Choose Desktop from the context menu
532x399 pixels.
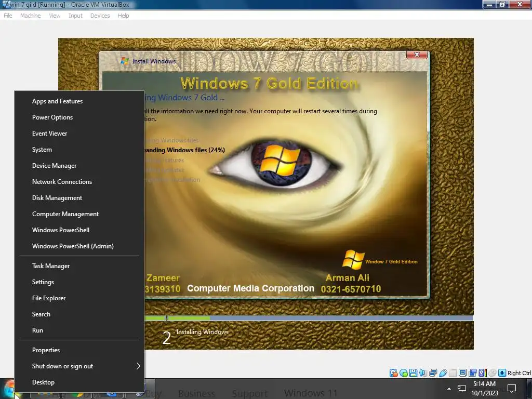(79, 382)
